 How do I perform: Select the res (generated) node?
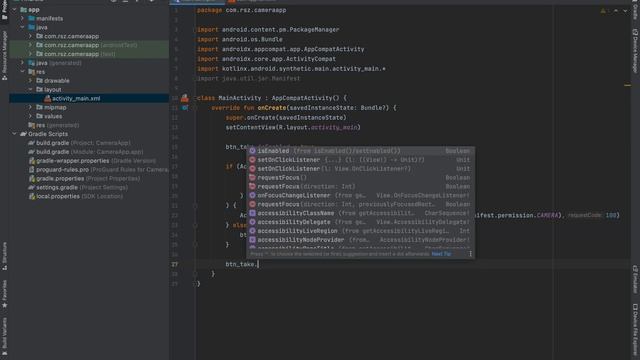click(53, 125)
